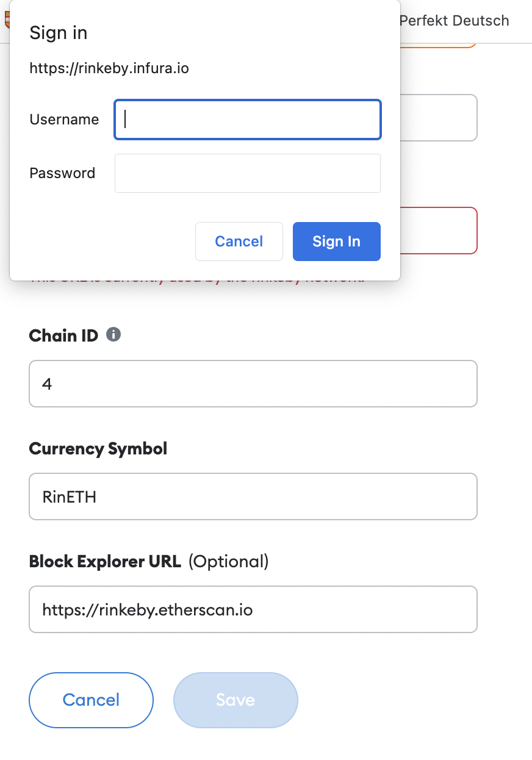Click the disabled Save button

(235, 700)
